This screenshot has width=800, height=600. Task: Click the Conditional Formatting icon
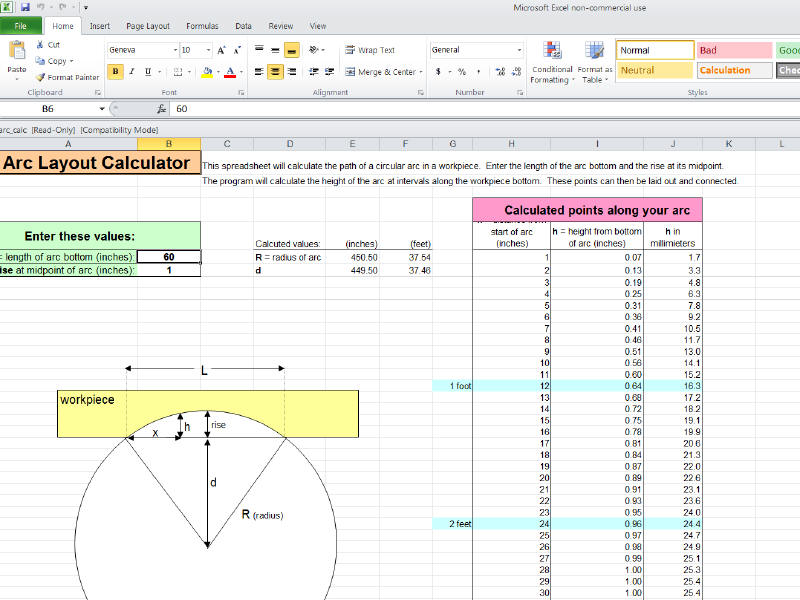552,52
